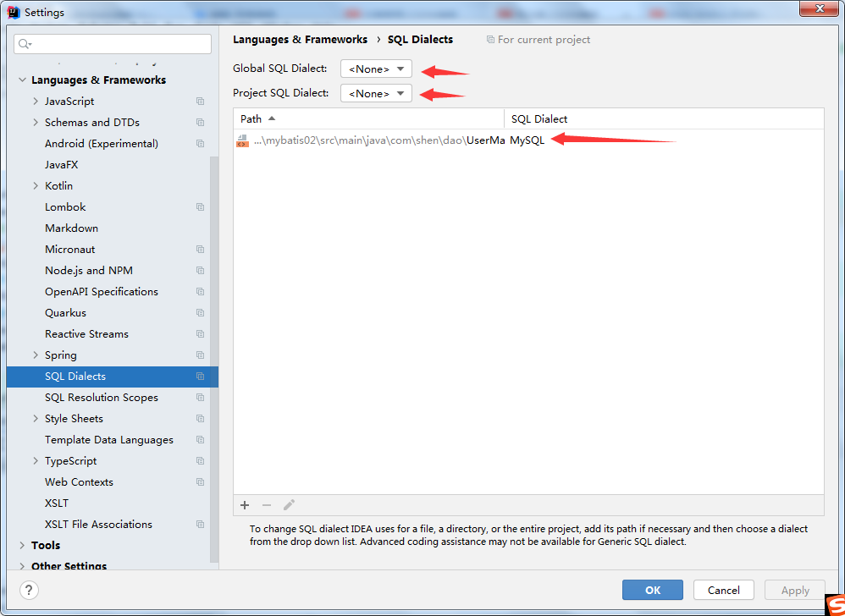Click project-level icon beside Node.js and NPM
The height and width of the screenshot is (616, 845).
[x=201, y=271]
